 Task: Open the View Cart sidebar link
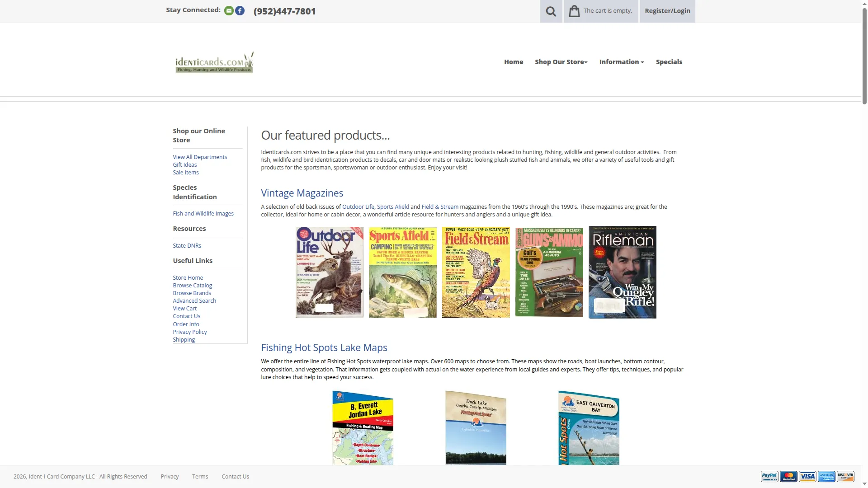184,308
